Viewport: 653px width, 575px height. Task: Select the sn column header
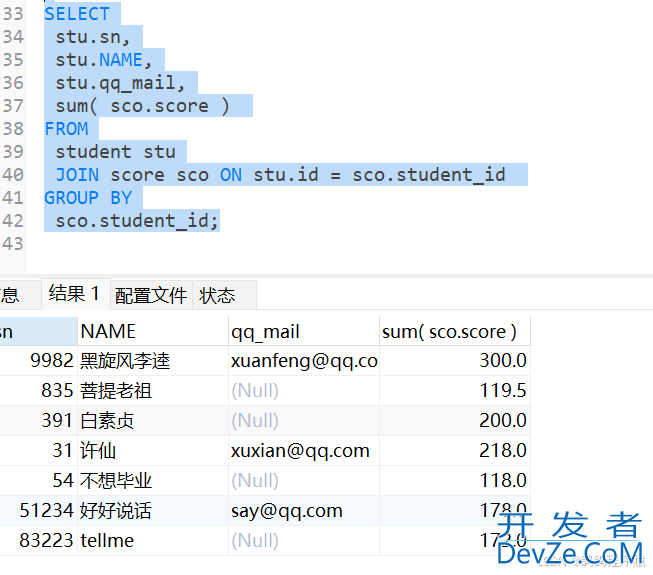pos(38,331)
